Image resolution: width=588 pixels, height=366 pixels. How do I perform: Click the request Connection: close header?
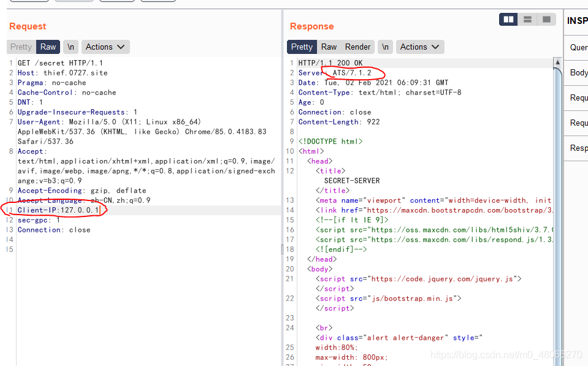[54, 229]
